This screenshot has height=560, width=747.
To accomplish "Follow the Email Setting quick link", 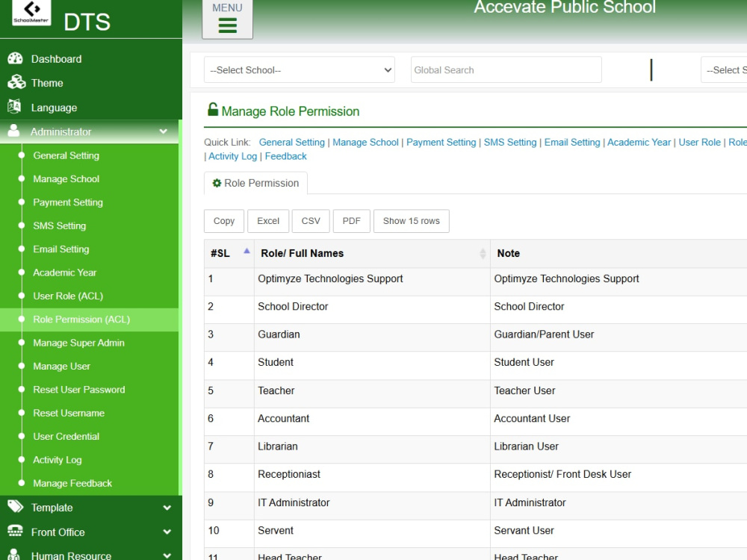I will [x=572, y=143].
